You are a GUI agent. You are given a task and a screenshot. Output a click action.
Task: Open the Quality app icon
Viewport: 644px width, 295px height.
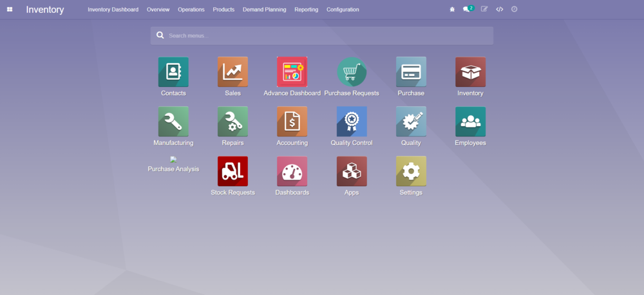point(411,122)
